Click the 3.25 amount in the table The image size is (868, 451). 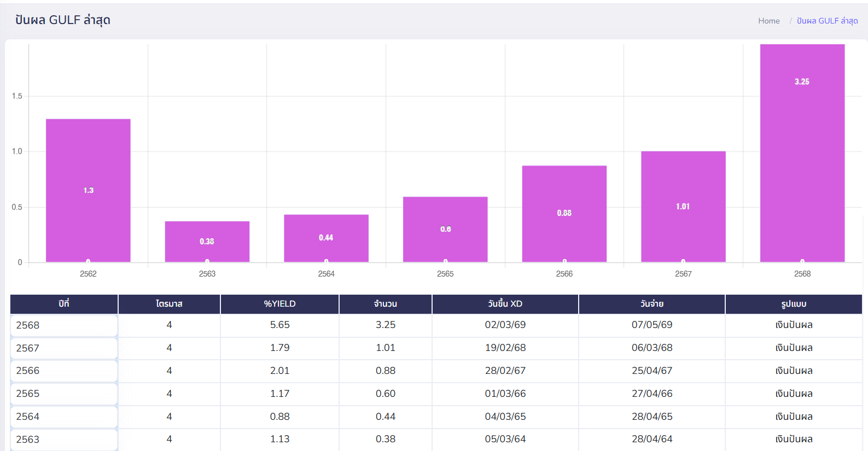click(x=386, y=325)
